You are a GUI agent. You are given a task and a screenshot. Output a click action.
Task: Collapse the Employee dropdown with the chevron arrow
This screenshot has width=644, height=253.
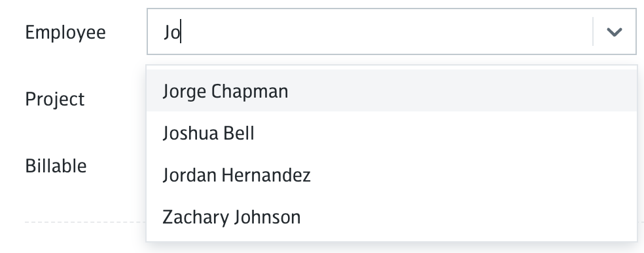(x=614, y=31)
